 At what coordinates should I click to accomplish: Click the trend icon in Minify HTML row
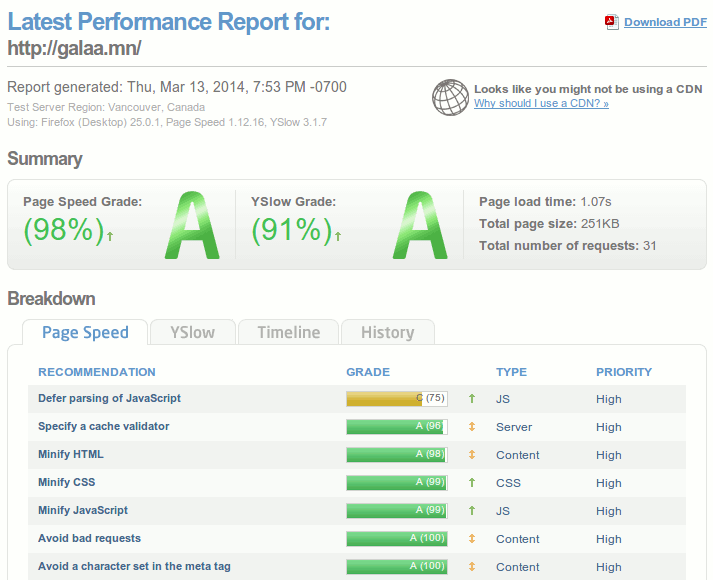(x=472, y=455)
